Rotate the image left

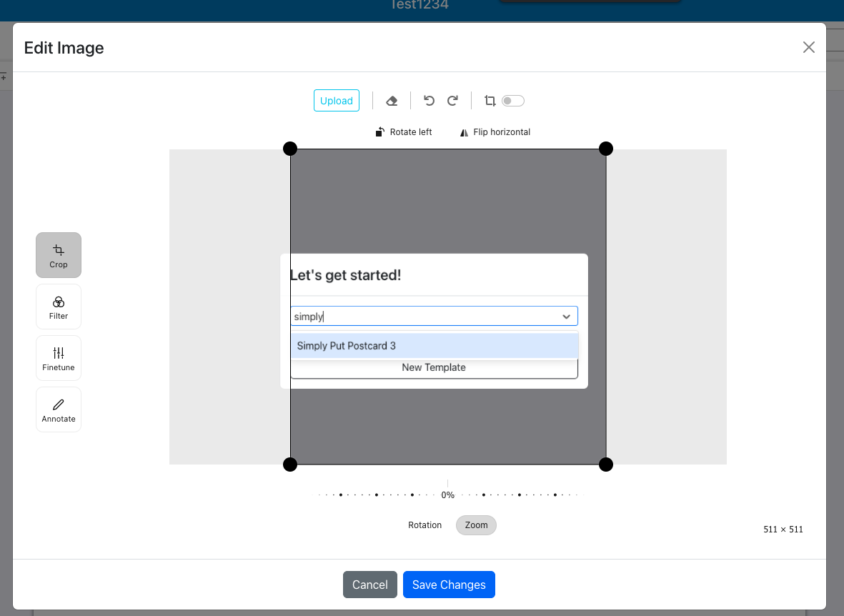click(404, 132)
